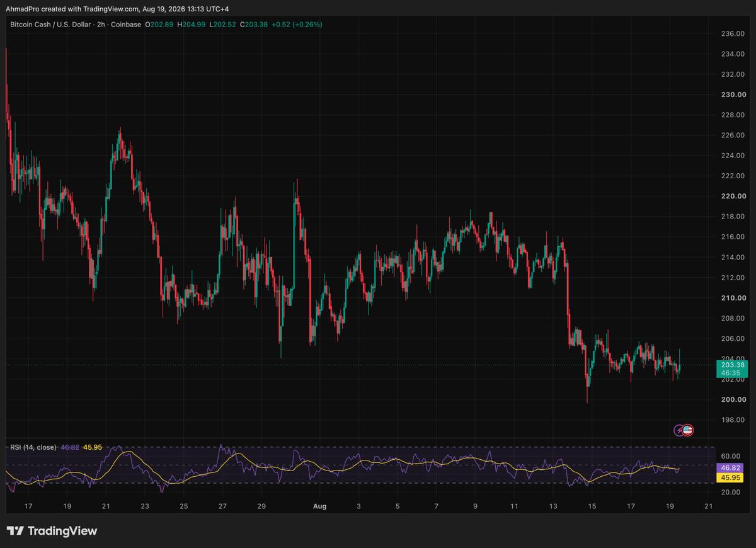Click the 216.00 price scale label

pos(733,237)
